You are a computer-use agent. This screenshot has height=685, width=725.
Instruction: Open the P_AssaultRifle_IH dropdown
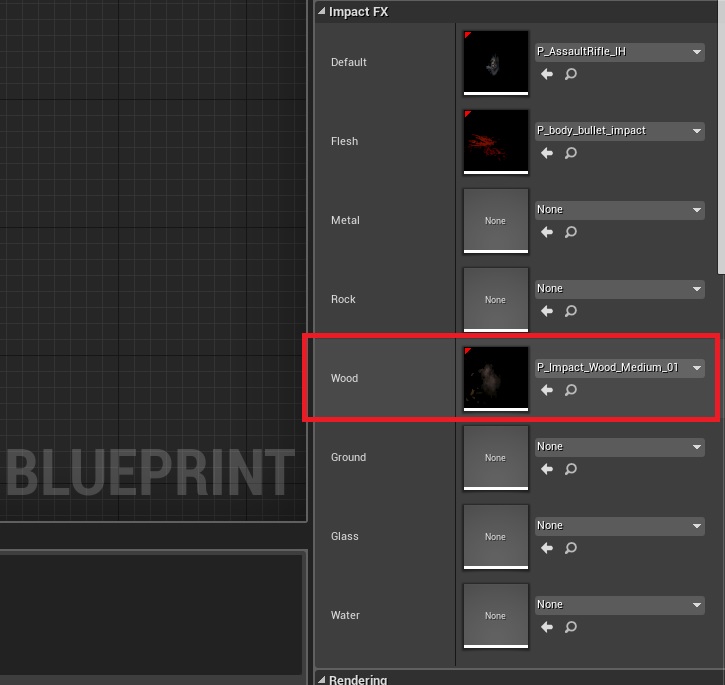pos(620,52)
